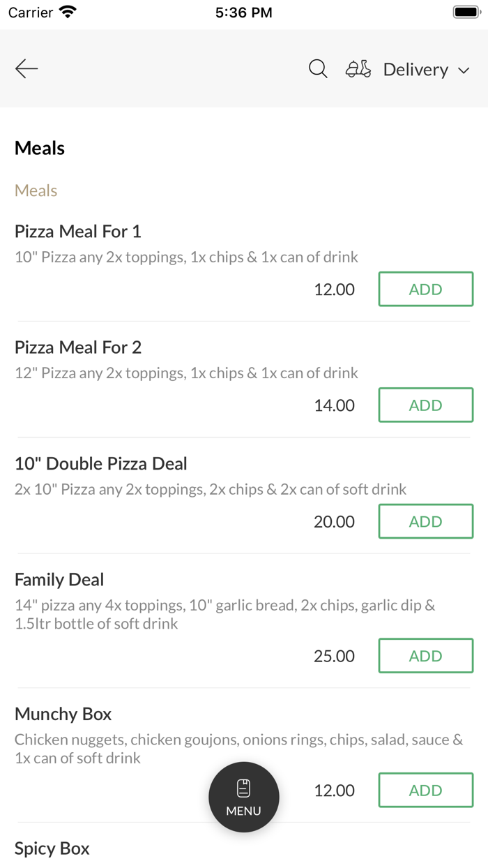This screenshot has height=868, width=488.
Task: Tap the back arrow to return
Action: tap(26, 68)
